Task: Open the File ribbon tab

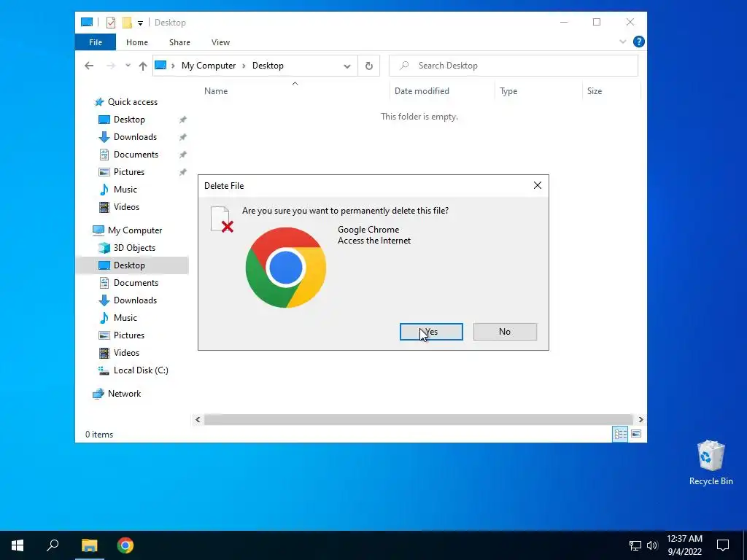Action: 96,42
